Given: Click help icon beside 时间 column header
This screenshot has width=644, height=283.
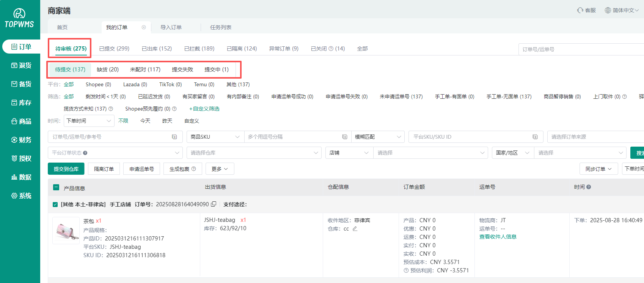Looking at the screenshot, I should tap(589, 187).
